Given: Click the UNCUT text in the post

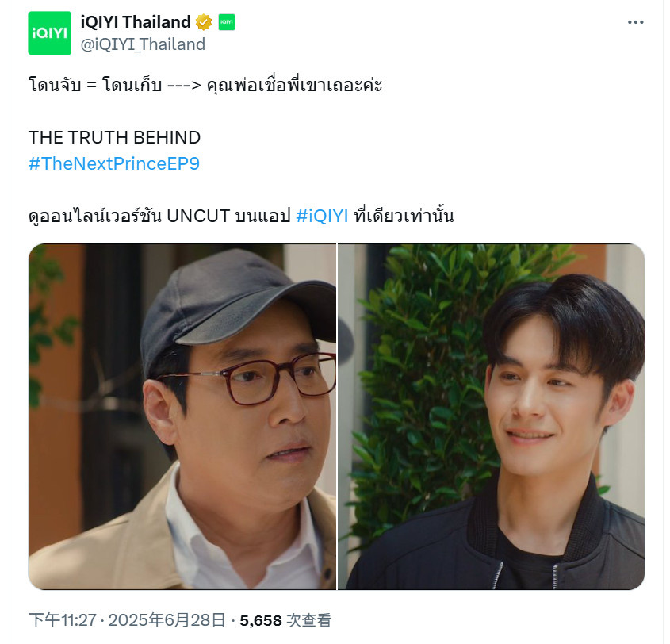Looking at the screenshot, I should 198,216.
